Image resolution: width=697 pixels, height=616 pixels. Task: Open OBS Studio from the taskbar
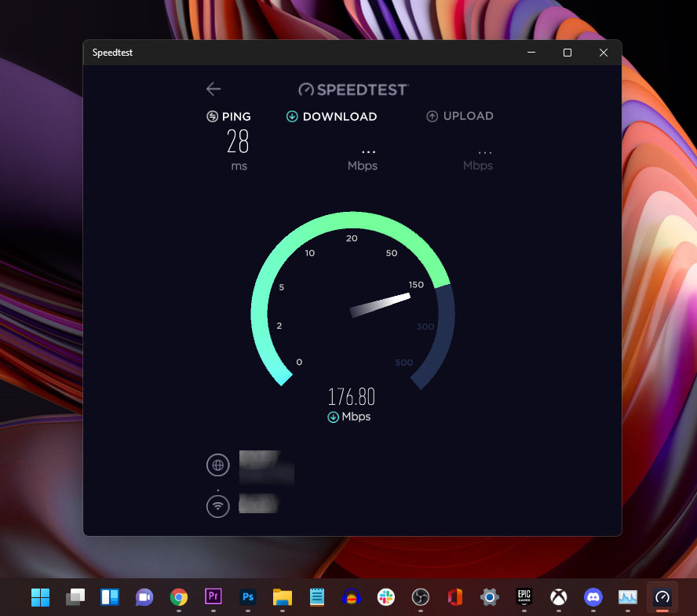coord(421,597)
